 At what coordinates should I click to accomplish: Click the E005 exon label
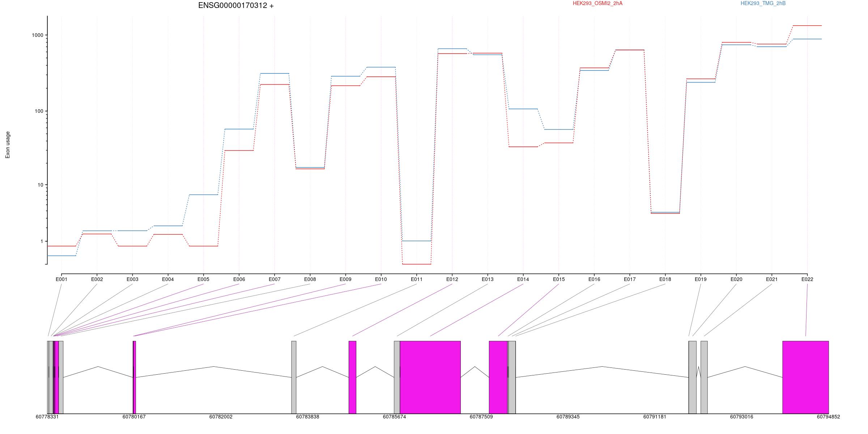click(203, 279)
